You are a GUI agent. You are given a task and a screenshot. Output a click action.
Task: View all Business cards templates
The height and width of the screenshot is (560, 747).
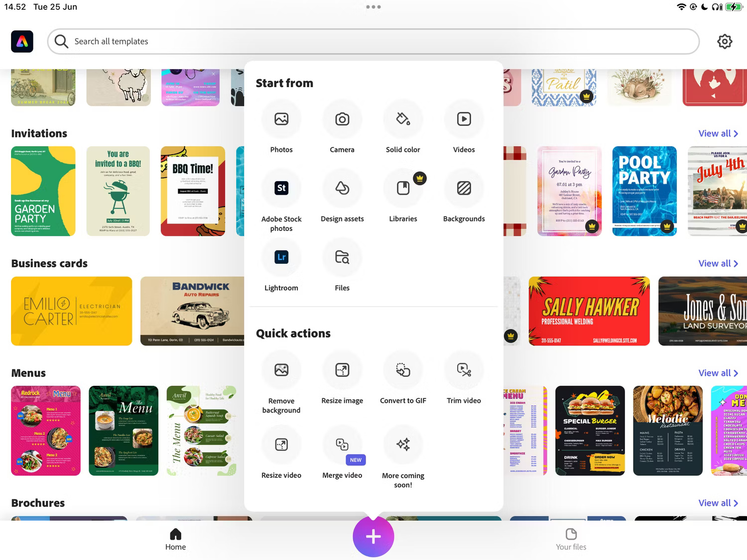tap(718, 263)
